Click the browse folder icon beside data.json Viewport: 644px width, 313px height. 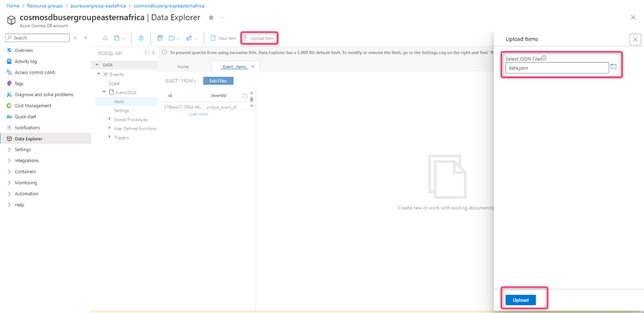[614, 66]
